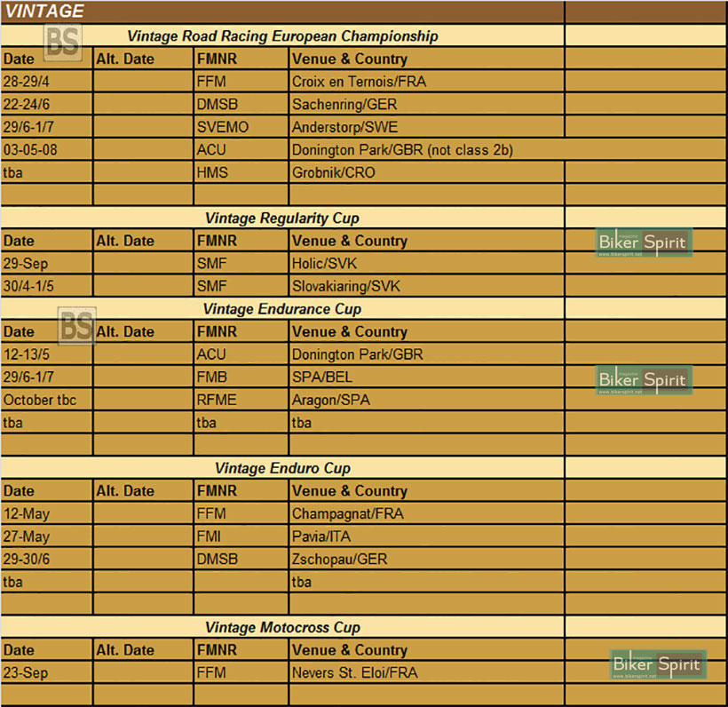728x707 pixels.
Task: Select the VINTAGE title header cell
Action: [x=282, y=12]
